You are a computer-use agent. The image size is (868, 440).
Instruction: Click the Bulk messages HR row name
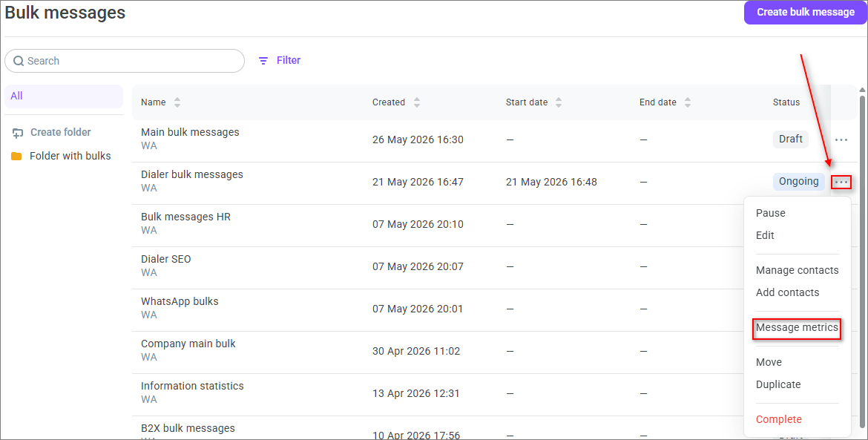[x=185, y=217]
